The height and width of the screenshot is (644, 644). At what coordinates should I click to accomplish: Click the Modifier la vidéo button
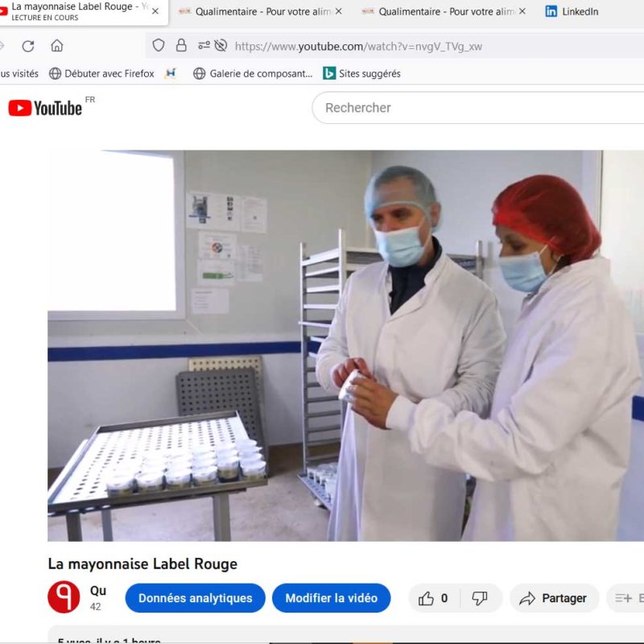pyautogui.click(x=331, y=598)
